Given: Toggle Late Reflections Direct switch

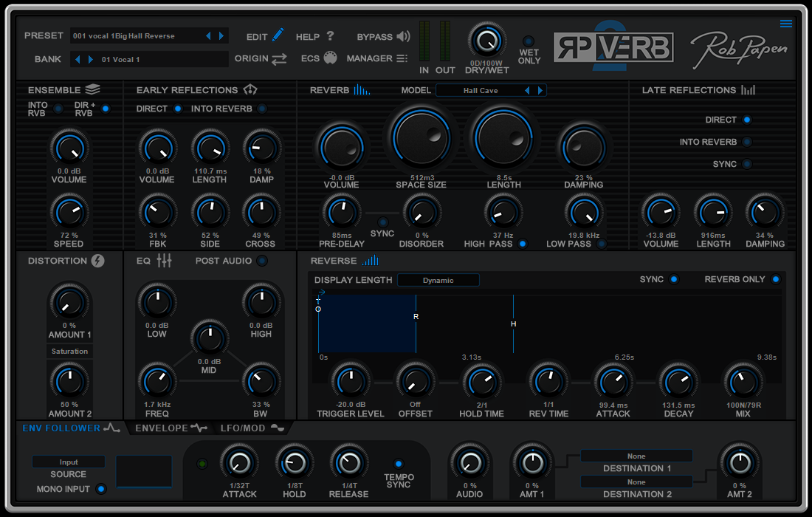Looking at the screenshot, I should 747,120.
